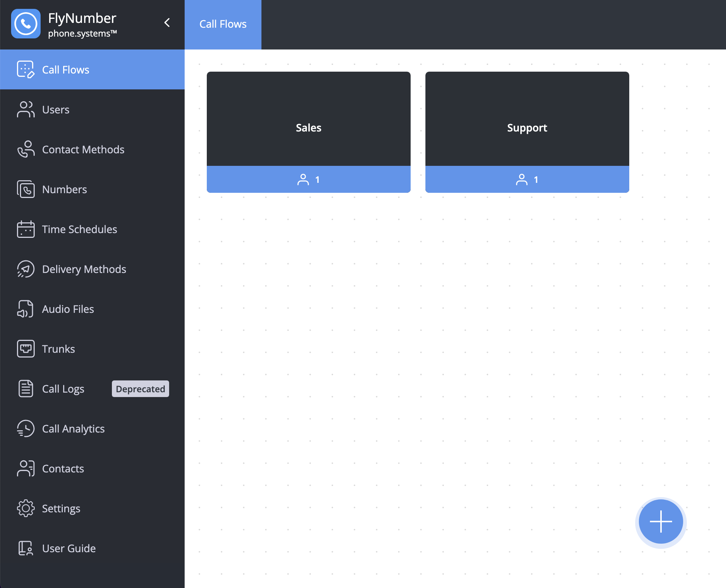Click the Time Schedules calendar icon
Screen dimensions: 726x588
[26, 229]
